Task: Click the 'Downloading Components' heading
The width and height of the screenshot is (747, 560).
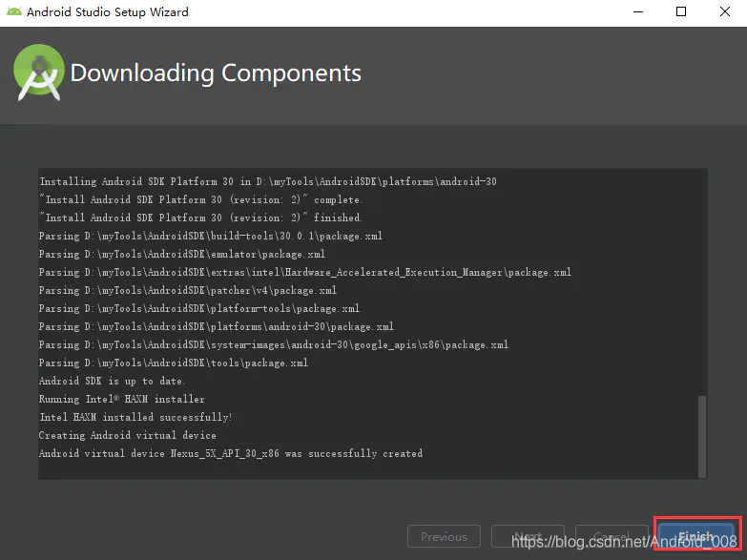Action: (216, 73)
